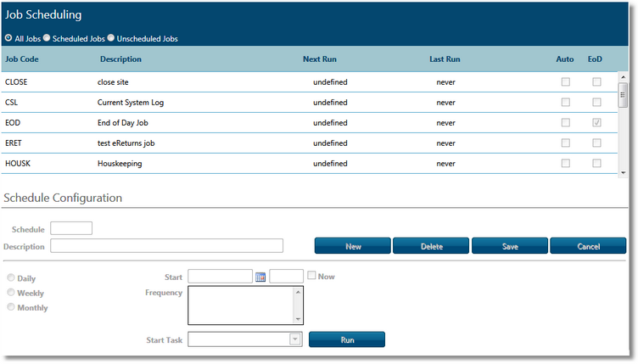Select the All Jobs filter
The image size is (638, 364).
(8, 38)
